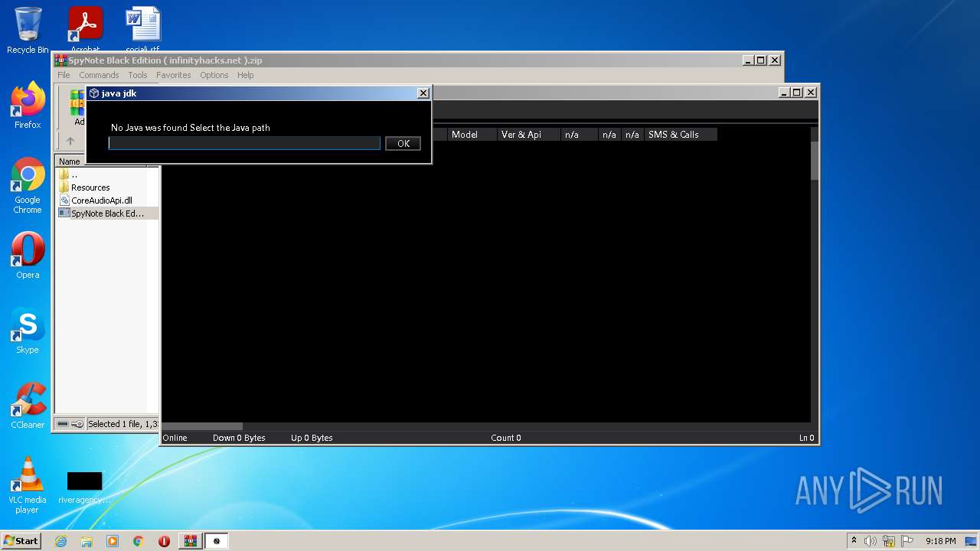Open the riveragency desktop file

coord(84,487)
